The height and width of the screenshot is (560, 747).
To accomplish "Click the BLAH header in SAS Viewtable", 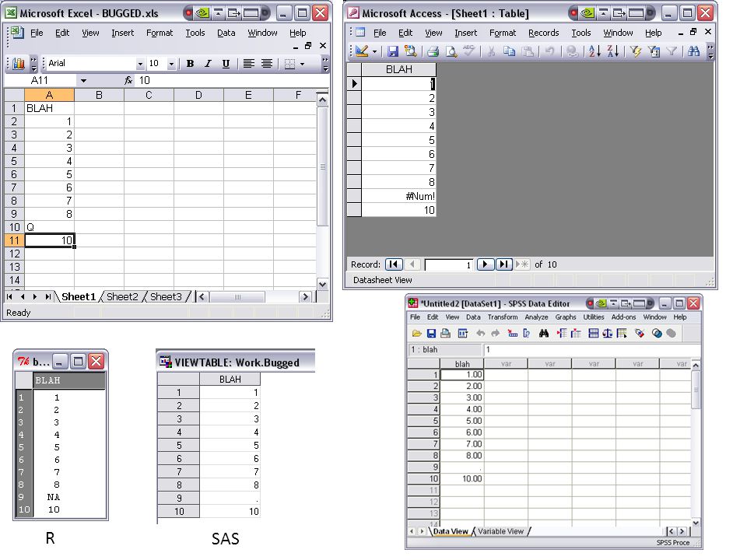I will 230,379.
